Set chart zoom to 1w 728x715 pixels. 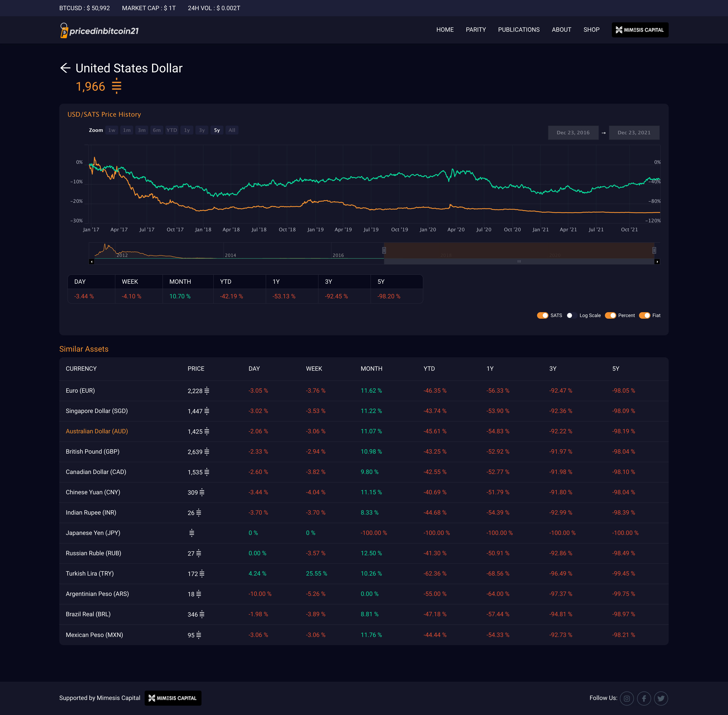[x=112, y=130]
